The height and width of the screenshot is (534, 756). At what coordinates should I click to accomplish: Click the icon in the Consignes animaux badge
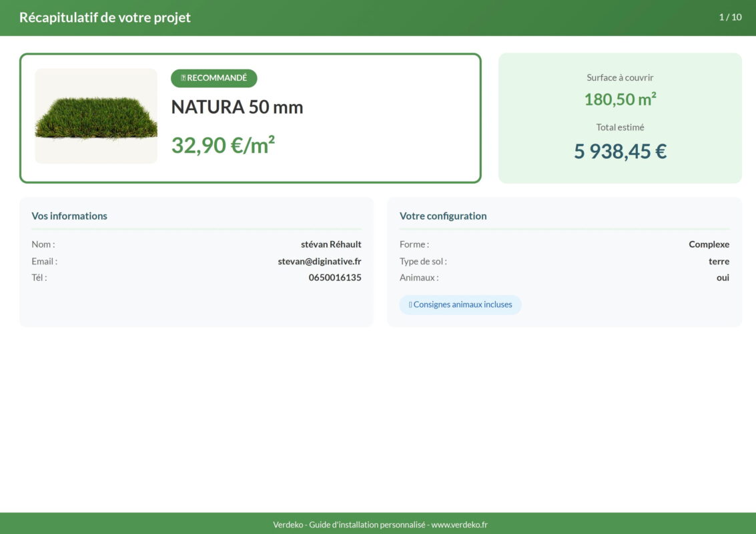[x=410, y=304]
